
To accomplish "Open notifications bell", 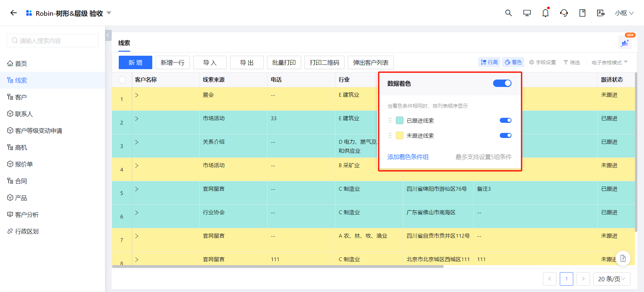I will [x=545, y=13].
